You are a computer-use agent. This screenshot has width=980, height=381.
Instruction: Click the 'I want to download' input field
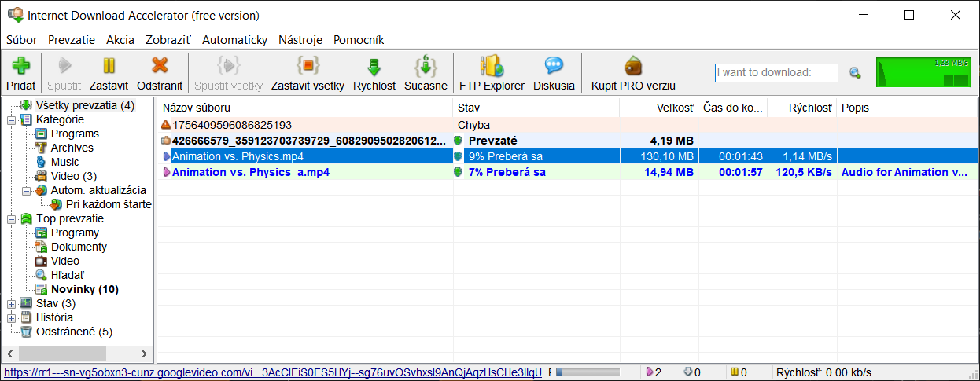pyautogui.click(x=776, y=73)
